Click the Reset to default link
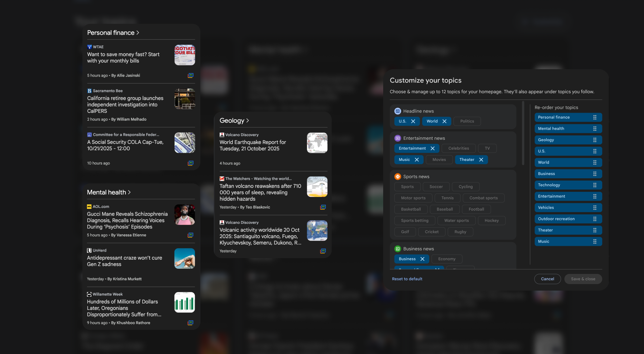This screenshot has width=644, height=354. pos(407,279)
